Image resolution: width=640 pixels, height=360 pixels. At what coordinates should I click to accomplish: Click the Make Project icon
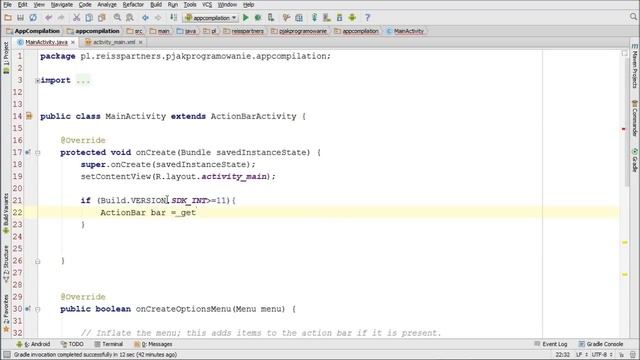pyautogui.click(x=173, y=18)
